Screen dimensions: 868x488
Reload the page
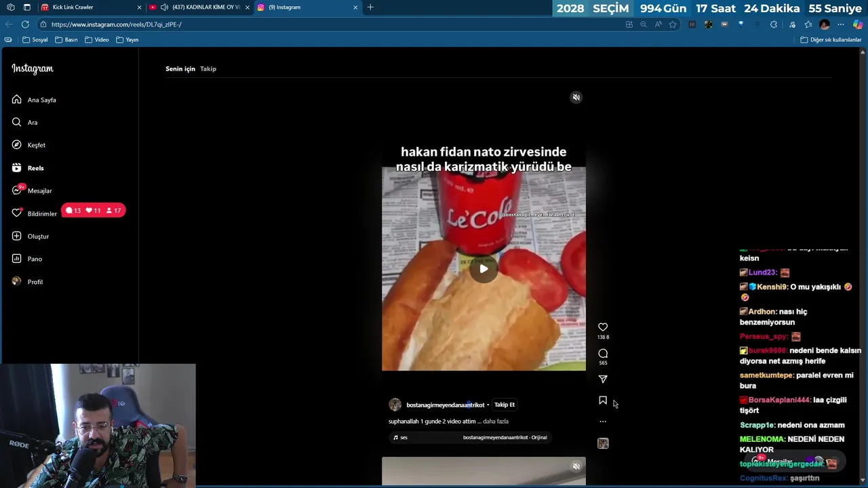(x=25, y=24)
